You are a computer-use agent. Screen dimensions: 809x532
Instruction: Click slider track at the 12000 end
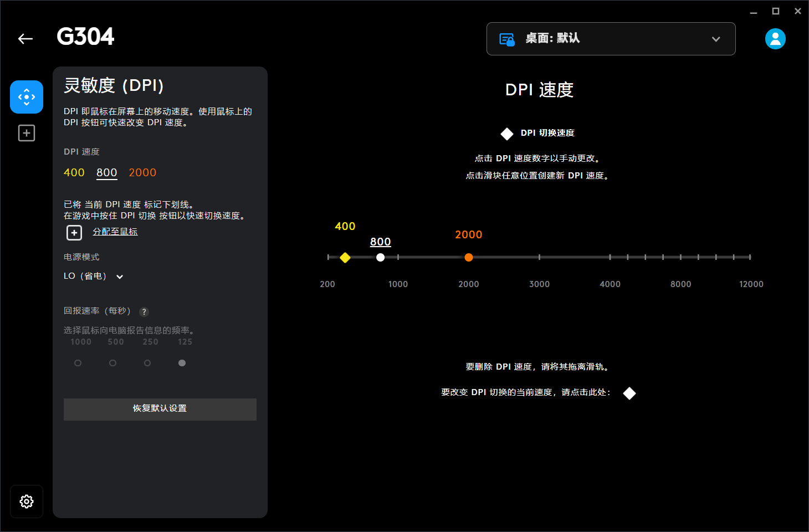coord(750,257)
